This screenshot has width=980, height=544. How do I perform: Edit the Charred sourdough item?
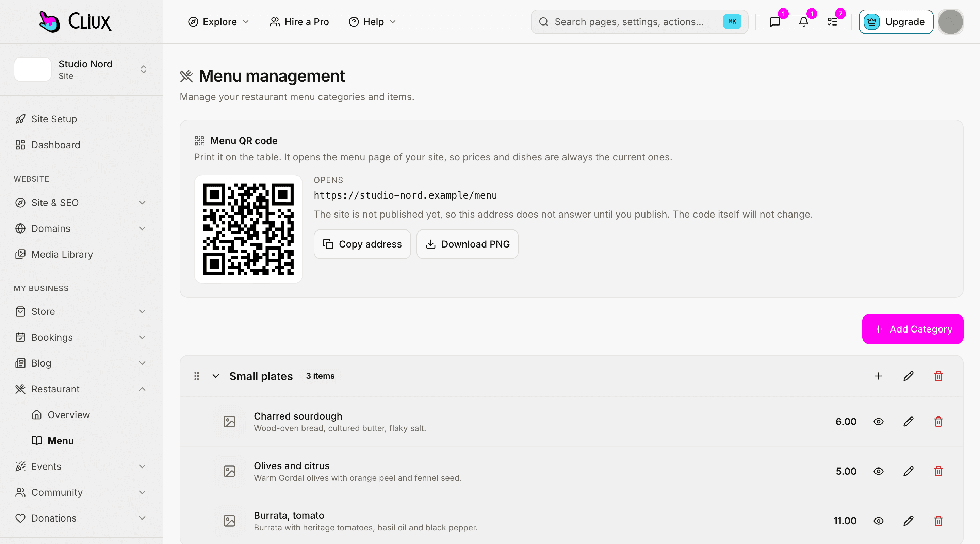coord(909,422)
